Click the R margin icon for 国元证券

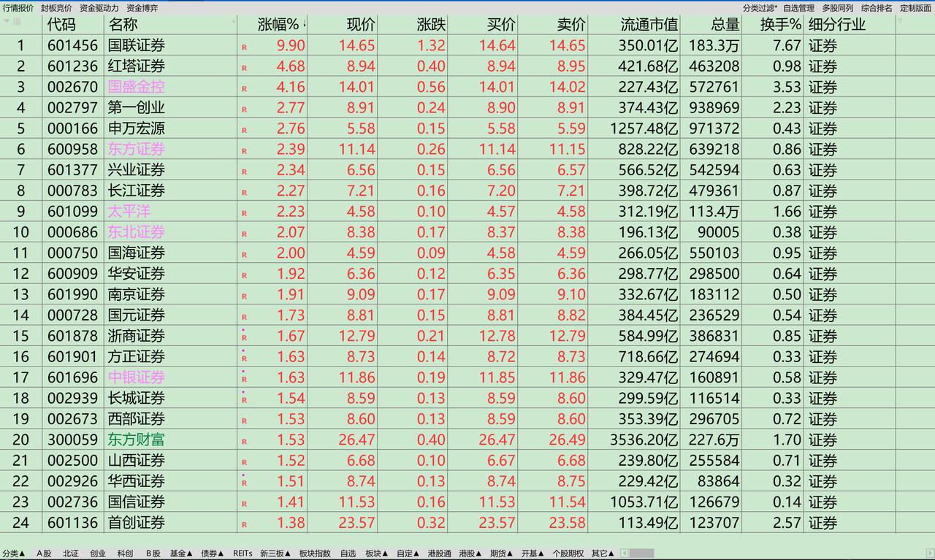point(244,317)
